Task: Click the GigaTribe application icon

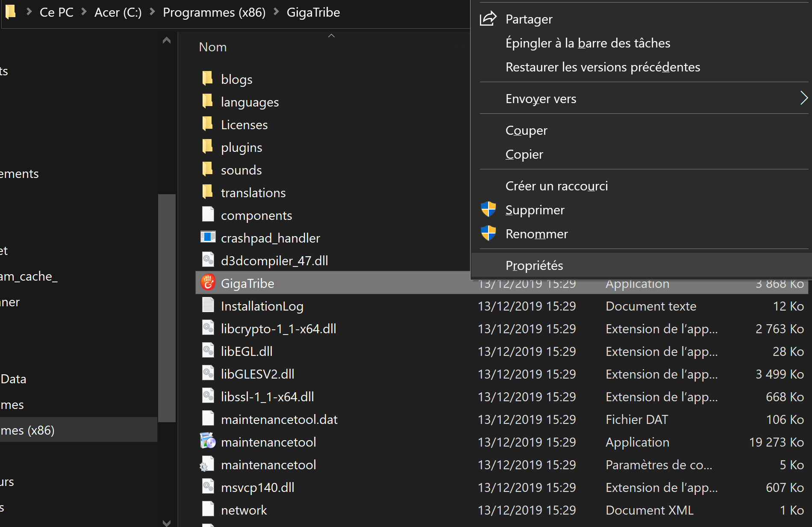Action: pyautogui.click(x=208, y=283)
